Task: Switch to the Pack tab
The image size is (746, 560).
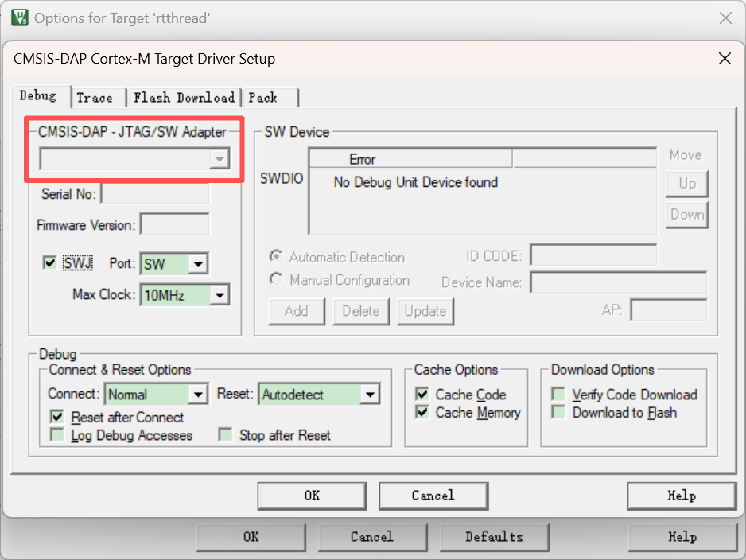Action: click(x=262, y=98)
